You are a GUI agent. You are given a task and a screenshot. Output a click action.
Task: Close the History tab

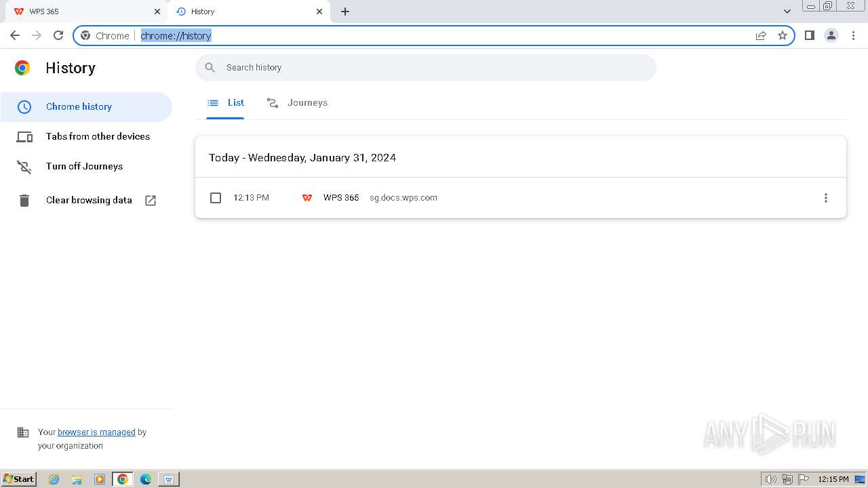319,12
